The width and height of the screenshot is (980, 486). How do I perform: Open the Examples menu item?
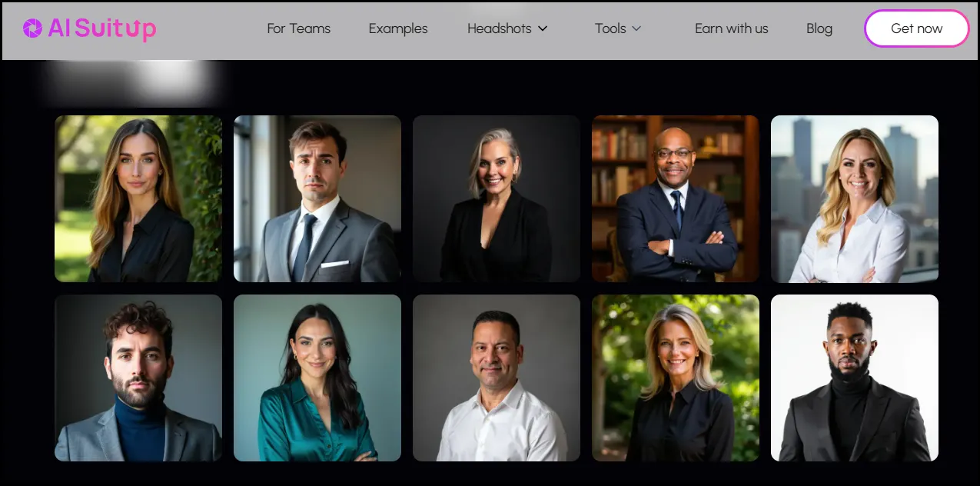coord(398,28)
